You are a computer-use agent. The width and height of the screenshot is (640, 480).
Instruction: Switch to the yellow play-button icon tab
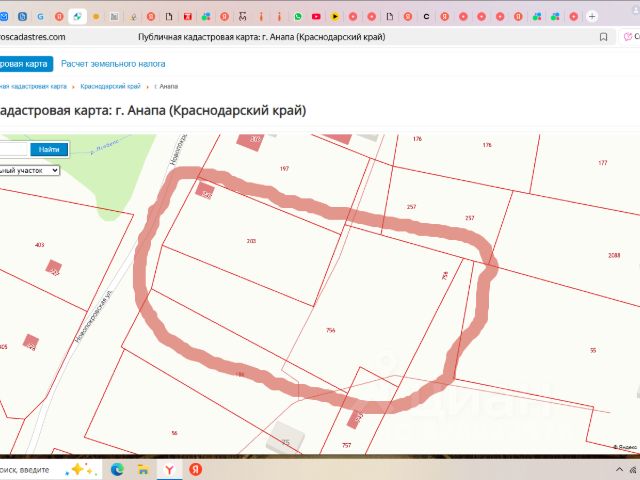coord(335,17)
